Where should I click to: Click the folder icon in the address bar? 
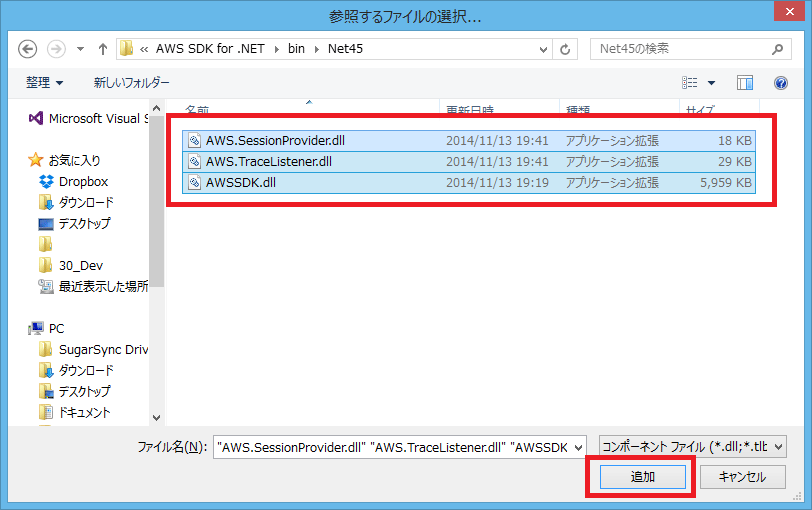[x=126, y=49]
